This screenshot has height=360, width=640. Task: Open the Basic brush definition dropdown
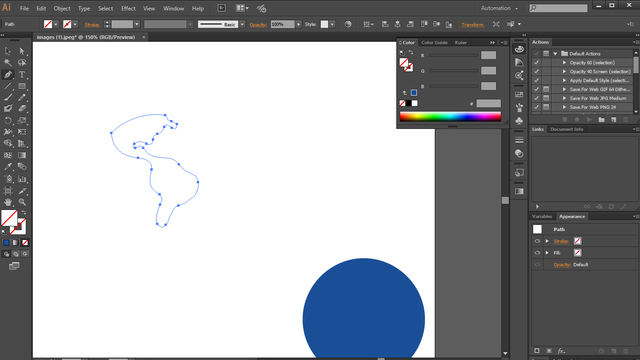click(242, 24)
